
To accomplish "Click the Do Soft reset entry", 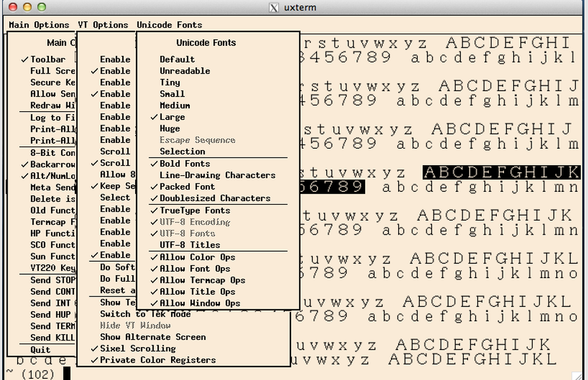I will (118, 267).
